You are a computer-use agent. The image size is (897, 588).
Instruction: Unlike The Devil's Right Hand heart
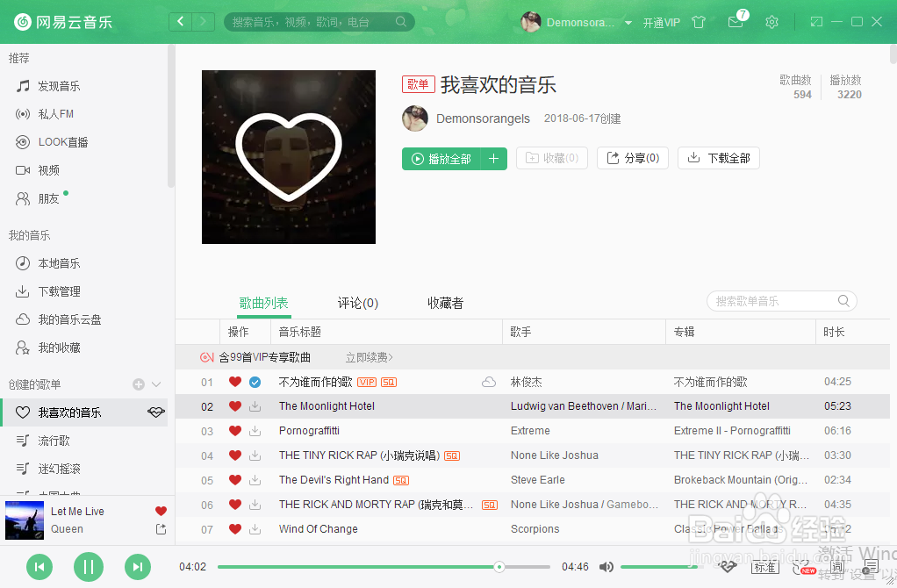tap(234, 480)
